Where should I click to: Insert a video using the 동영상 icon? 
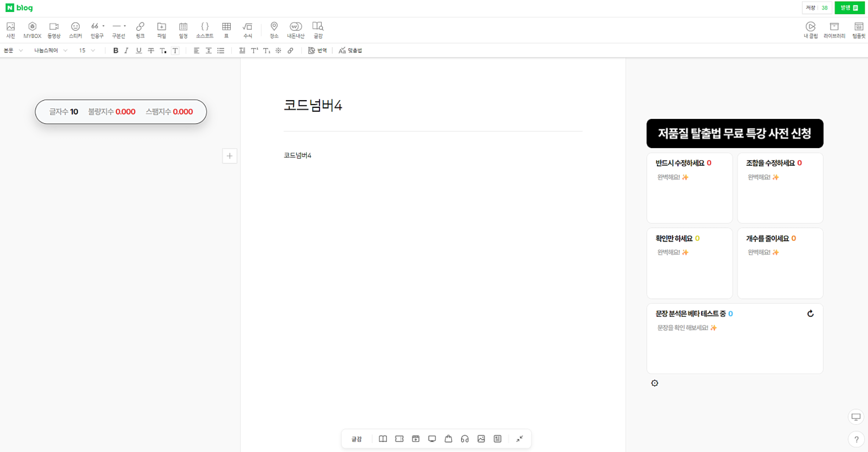pos(54,29)
